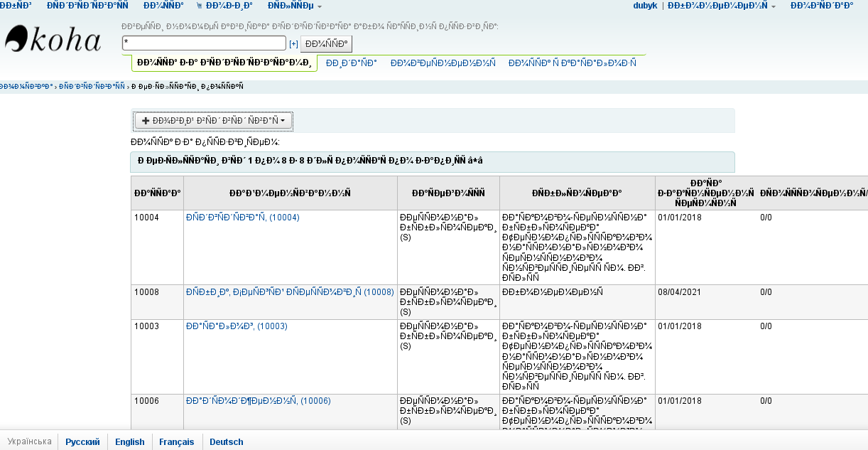Open patron category link ending with (10004)
This screenshot has width=868, height=450.
pyautogui.click(x=242, y=217)
